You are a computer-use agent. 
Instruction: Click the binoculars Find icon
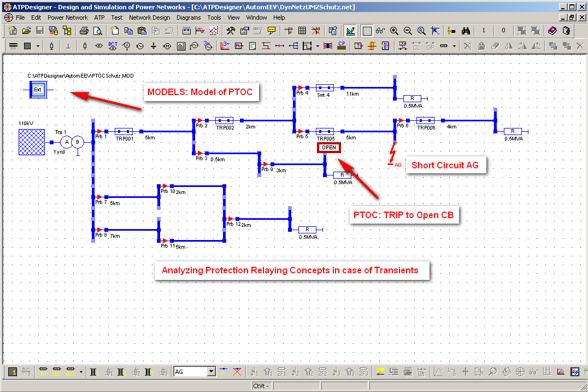(466, 31)
